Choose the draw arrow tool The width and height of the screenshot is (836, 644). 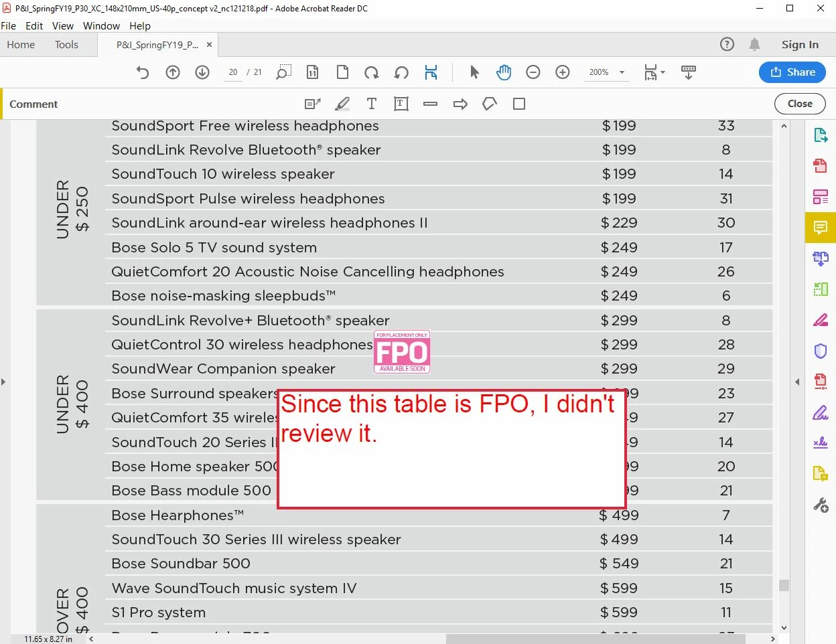coord(460,104)
